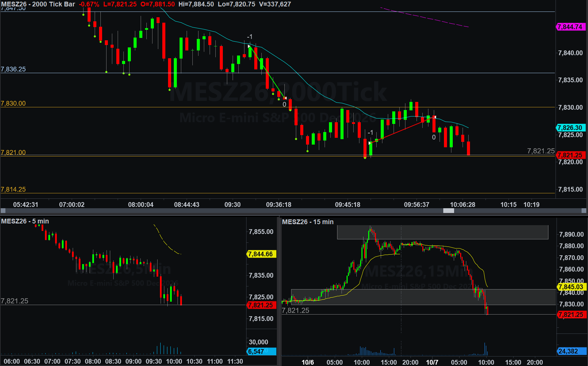Click the V=337,627 volume value in the header

coord(275,4)
